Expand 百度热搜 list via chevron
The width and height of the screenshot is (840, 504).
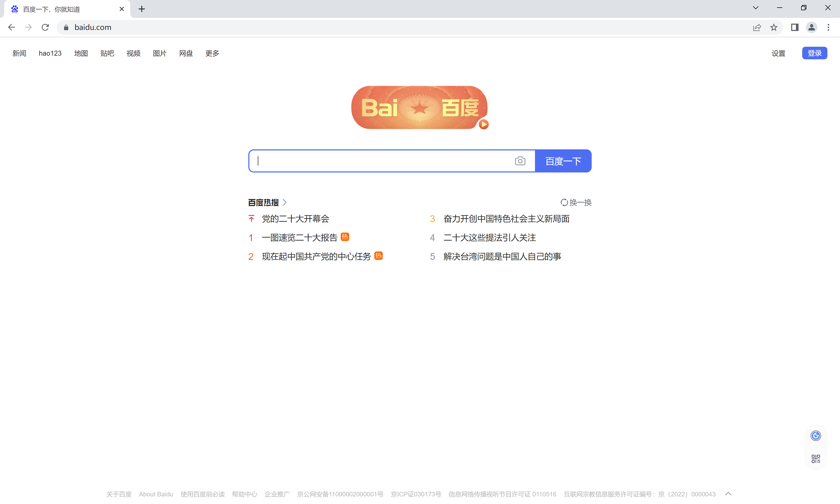(x=285, y=202)
